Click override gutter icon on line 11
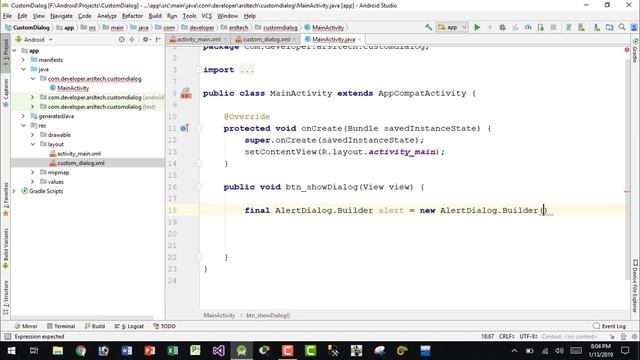 coord(184,128)
